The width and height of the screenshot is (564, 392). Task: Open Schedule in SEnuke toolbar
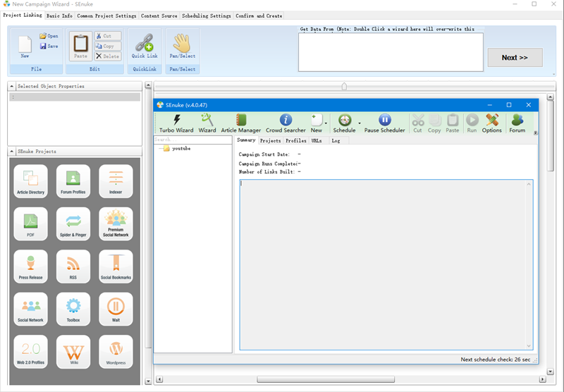coord(344,123)
